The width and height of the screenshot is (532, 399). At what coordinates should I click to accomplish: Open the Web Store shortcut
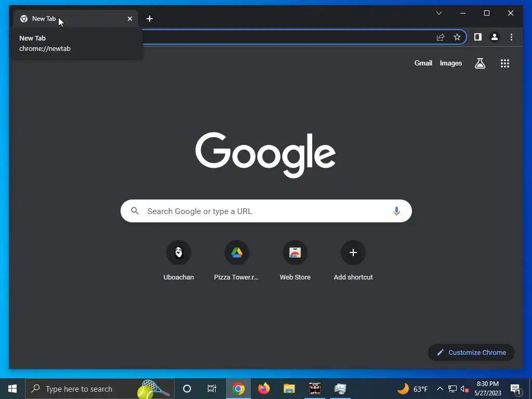point(295,261)
